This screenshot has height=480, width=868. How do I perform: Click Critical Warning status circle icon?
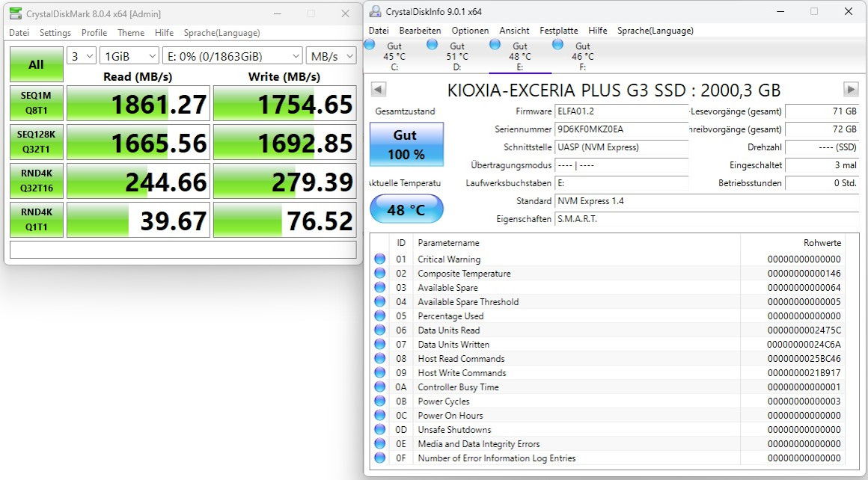click(381, 259)
